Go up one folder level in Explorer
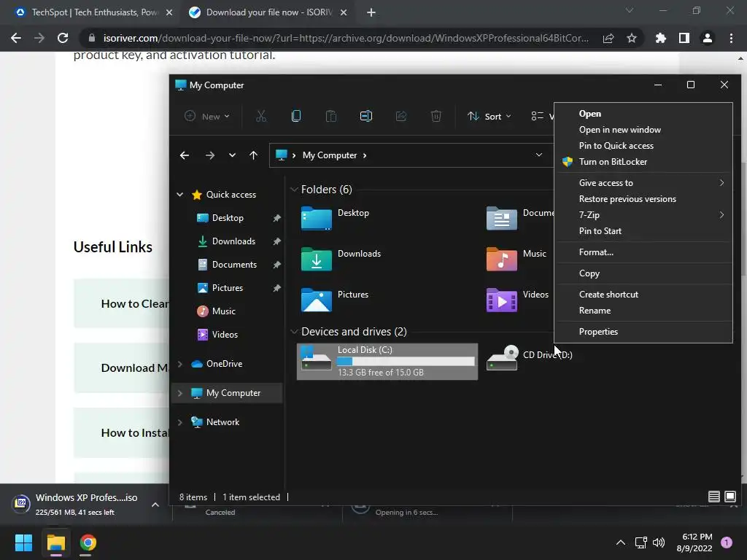Viewport: 747px width, 560px height. [x=253, y=155]
